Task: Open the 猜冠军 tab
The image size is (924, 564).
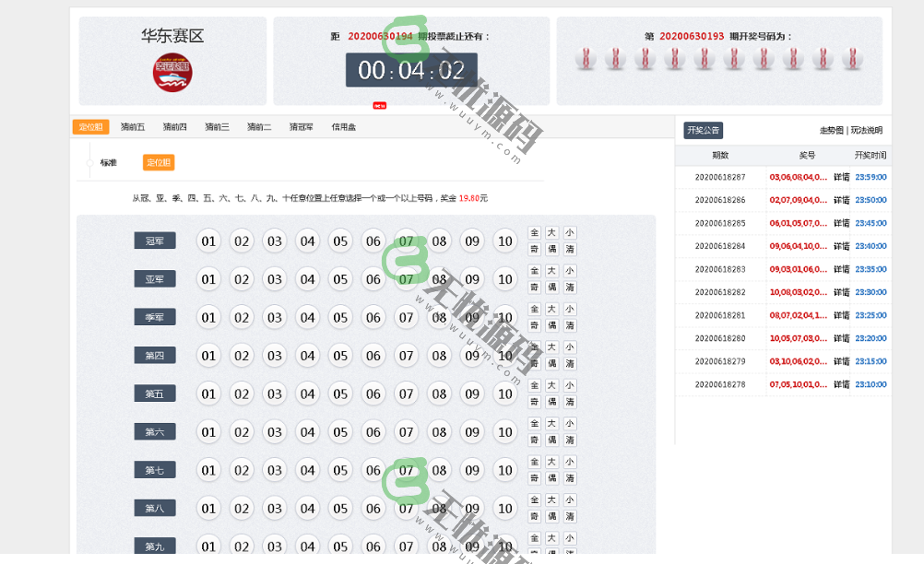Action: click(x=302, y=127)
